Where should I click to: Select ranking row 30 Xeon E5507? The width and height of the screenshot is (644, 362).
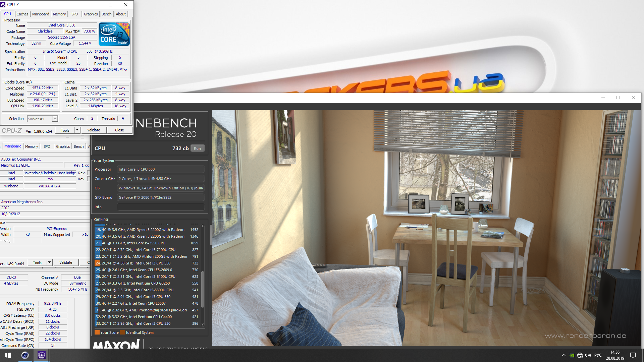click(147, 303)
